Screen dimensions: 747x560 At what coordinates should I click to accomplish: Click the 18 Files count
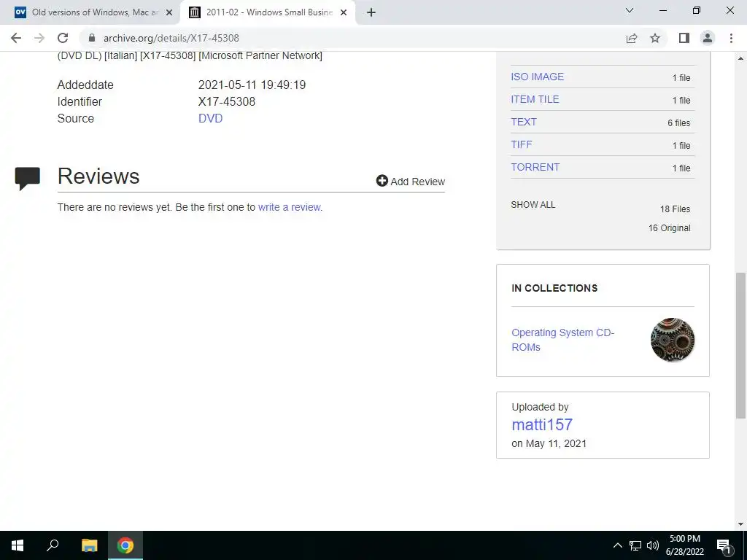675,209
